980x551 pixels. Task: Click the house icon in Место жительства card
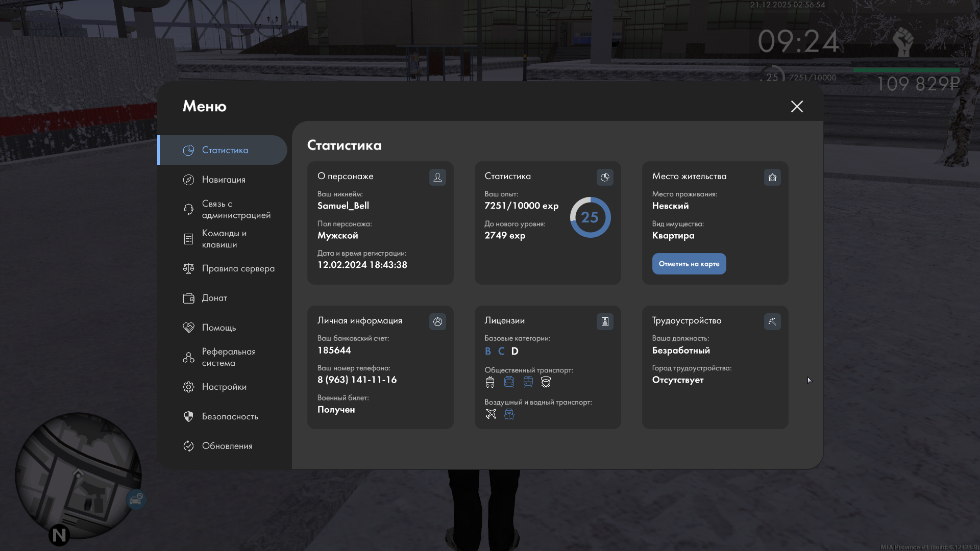(772, 177)
